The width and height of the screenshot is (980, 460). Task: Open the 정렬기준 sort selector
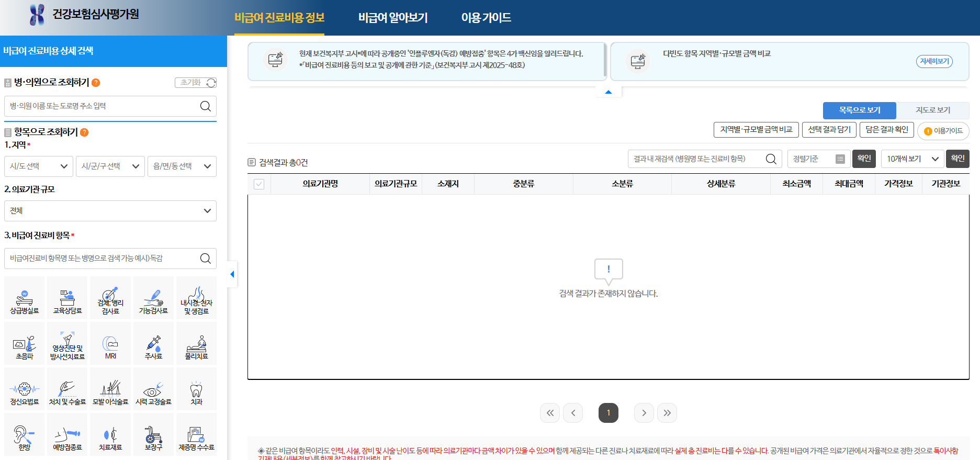click(x=819, y=159)
